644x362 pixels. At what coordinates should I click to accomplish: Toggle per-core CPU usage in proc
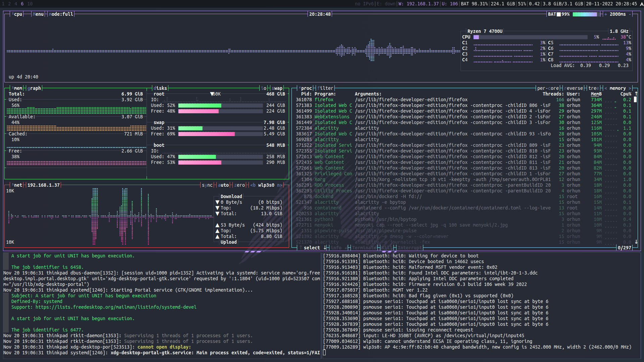(x=548, y=88)
